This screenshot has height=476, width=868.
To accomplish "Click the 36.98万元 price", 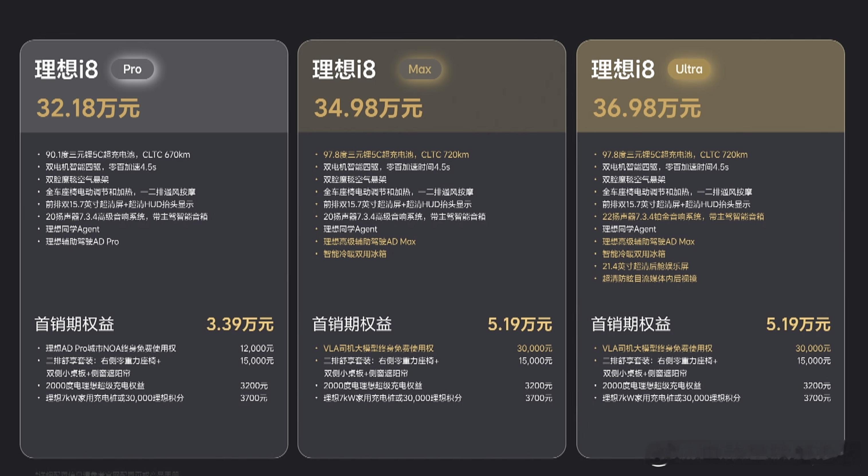I will [647, 108].
